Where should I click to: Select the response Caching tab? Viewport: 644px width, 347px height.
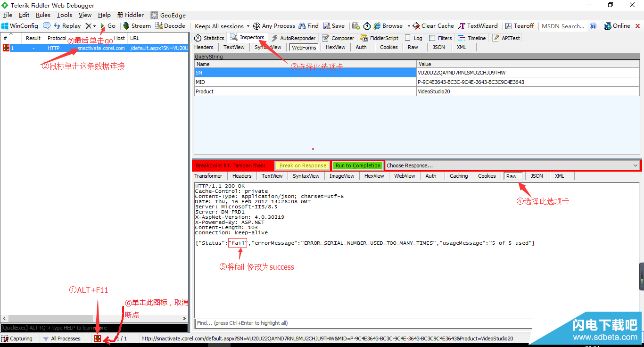pyautogui.click(x=459, y=176)
